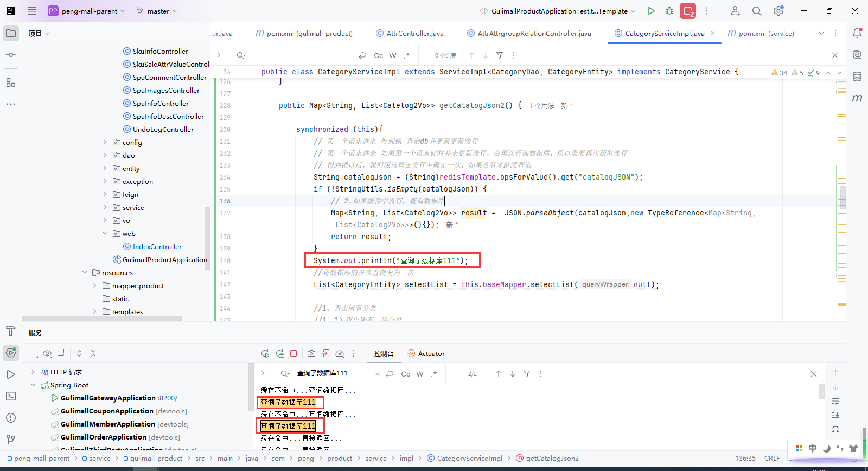Stop the running processes with red square
868x471 pixels.
point(688,11)
